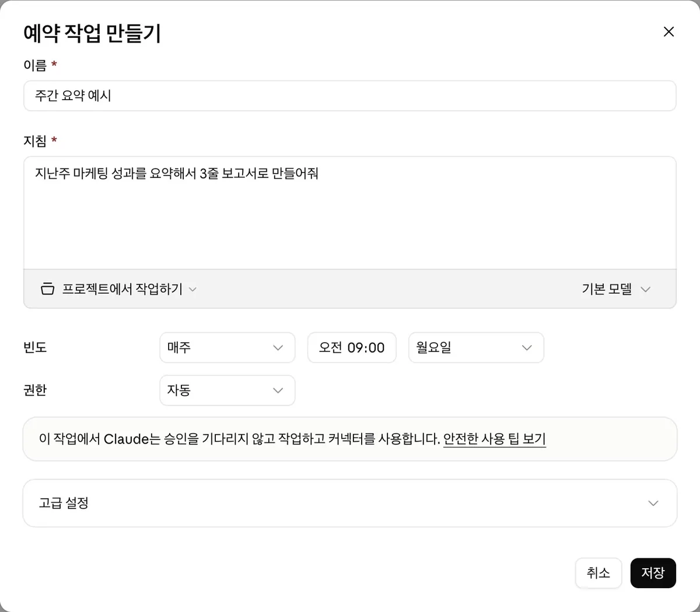The width and height of the screenshot is (700, 612).
Task: Click the 이름 input field
Action: (x=350, y=96)
